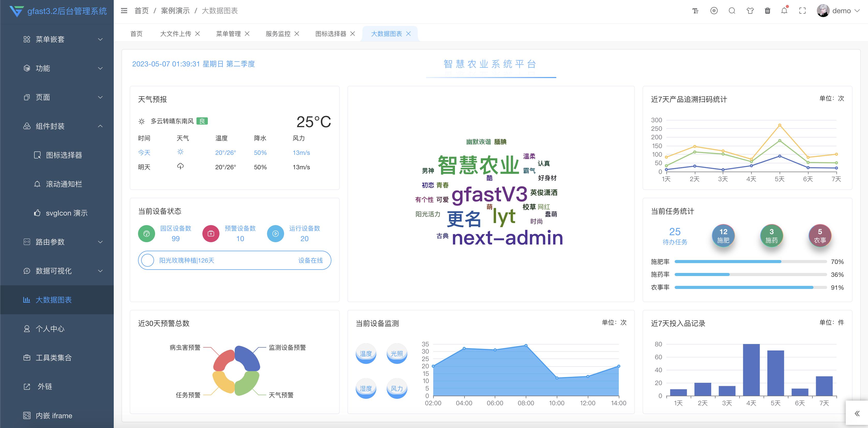Open the font size switcher icon

tap(695, 10)
